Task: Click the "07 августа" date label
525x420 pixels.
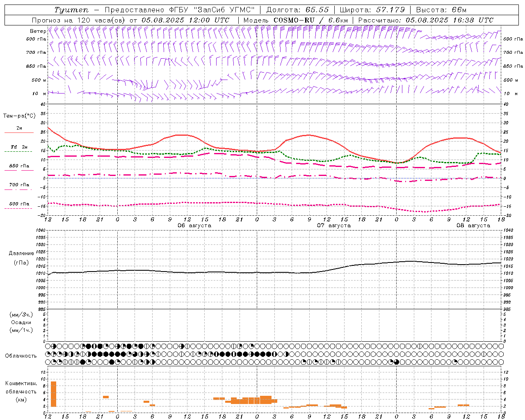Action: 334,226
